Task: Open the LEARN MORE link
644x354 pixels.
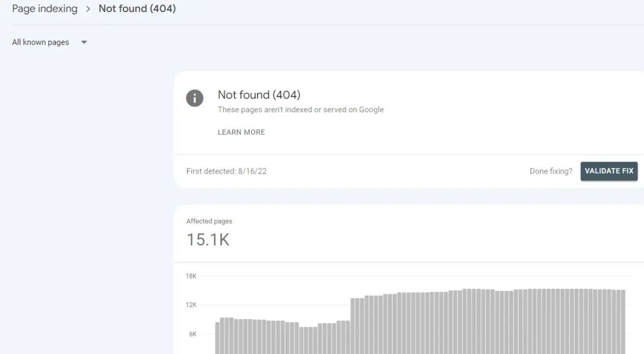Action: click(x=241, y=132)
